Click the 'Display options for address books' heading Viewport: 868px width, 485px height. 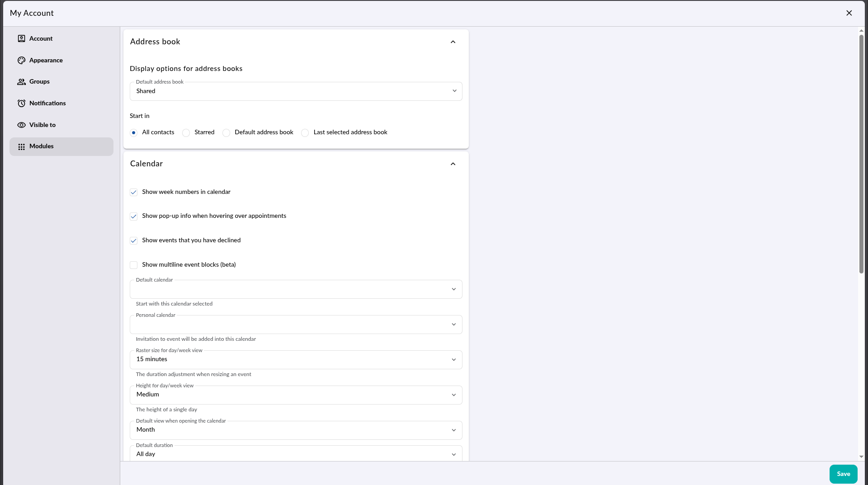point(186,69)
